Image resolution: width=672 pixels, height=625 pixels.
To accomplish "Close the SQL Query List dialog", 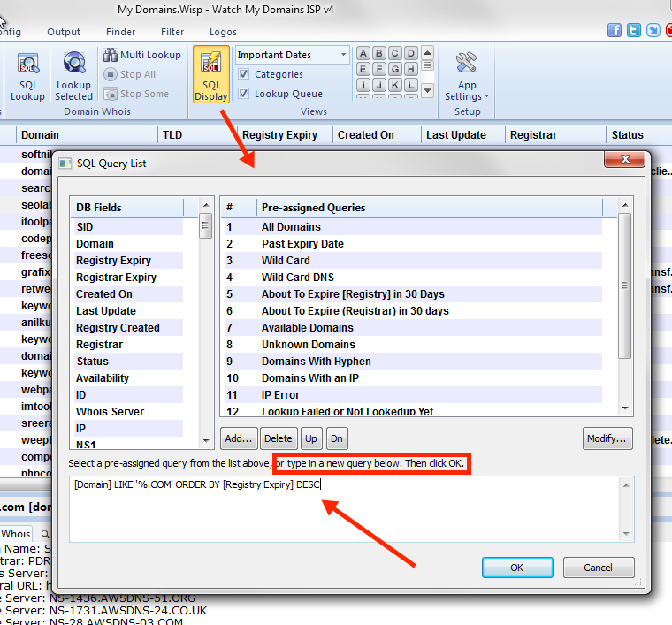I will click(x=625, y=159).
